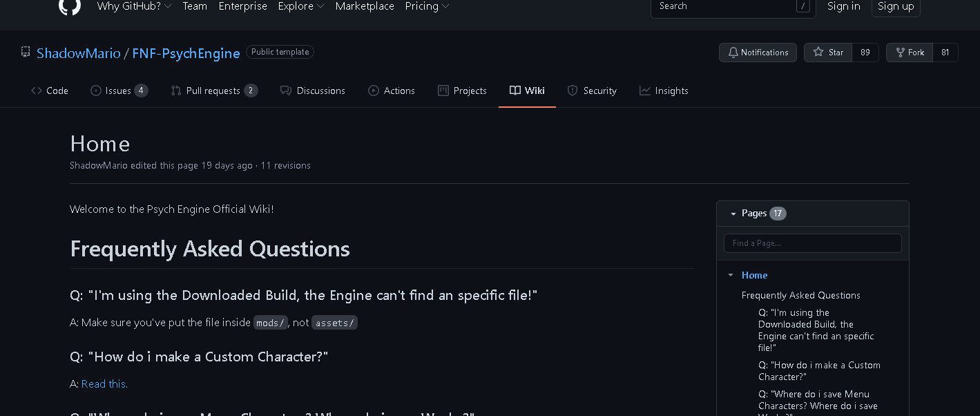980x416 pixels.
Task: Click the repository template icon beside ShadowMario
Action: [x=26, y=52]
